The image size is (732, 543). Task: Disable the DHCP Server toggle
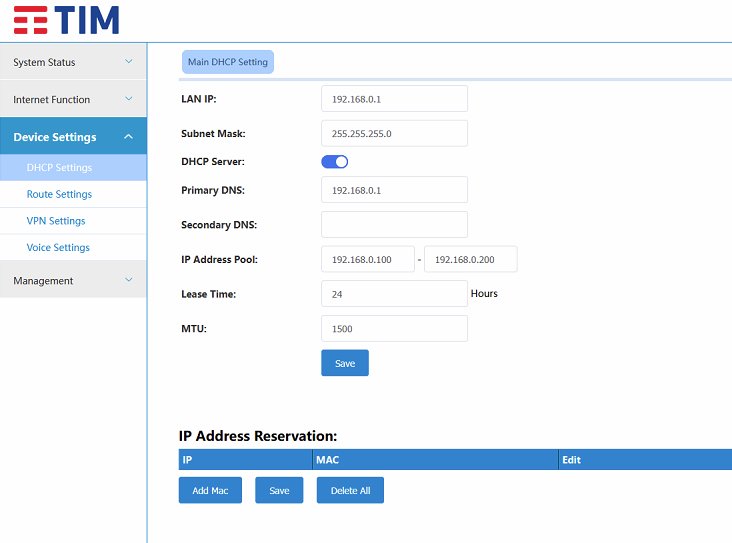coord(334,161)
